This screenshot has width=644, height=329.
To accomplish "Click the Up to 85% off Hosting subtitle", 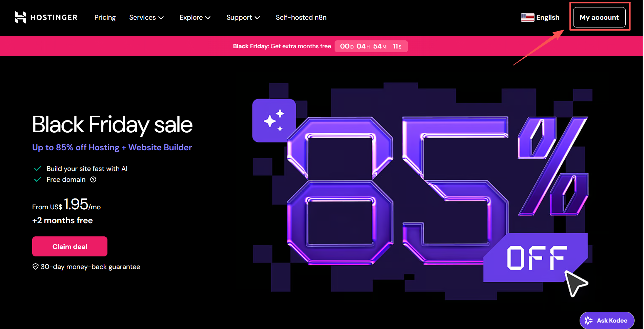I will [112, 148].
